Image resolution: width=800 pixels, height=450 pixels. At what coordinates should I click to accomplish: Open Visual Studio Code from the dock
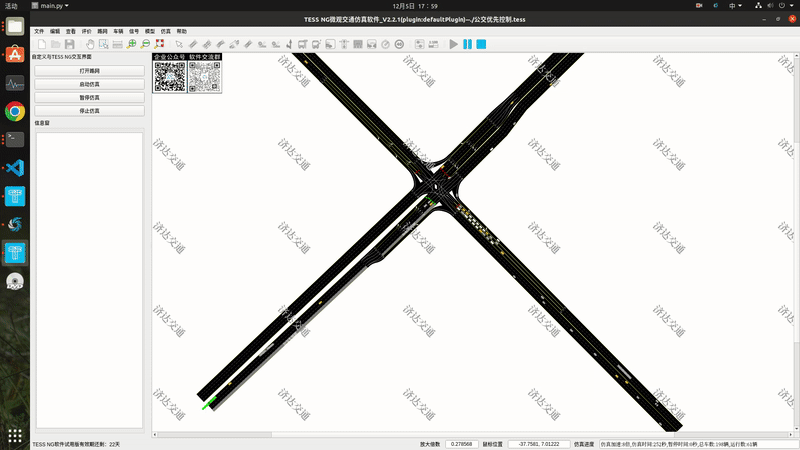click(15, 168)
